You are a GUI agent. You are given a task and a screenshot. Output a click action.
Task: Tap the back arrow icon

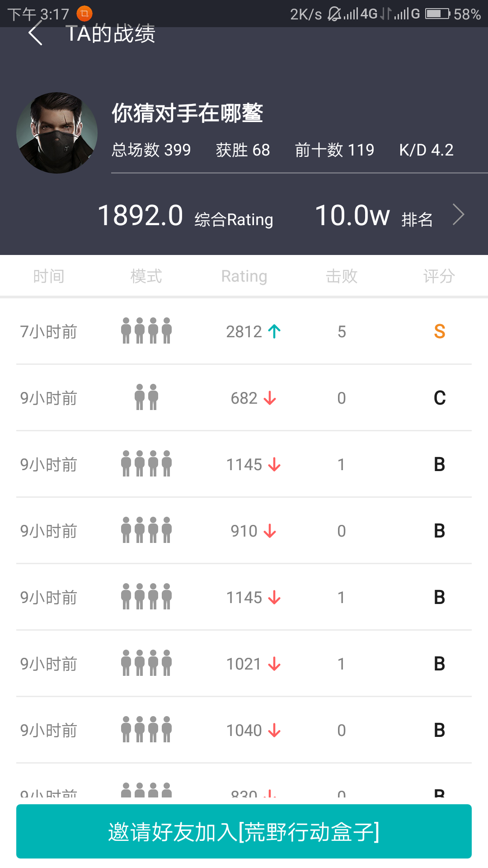(x=35, y=34)
